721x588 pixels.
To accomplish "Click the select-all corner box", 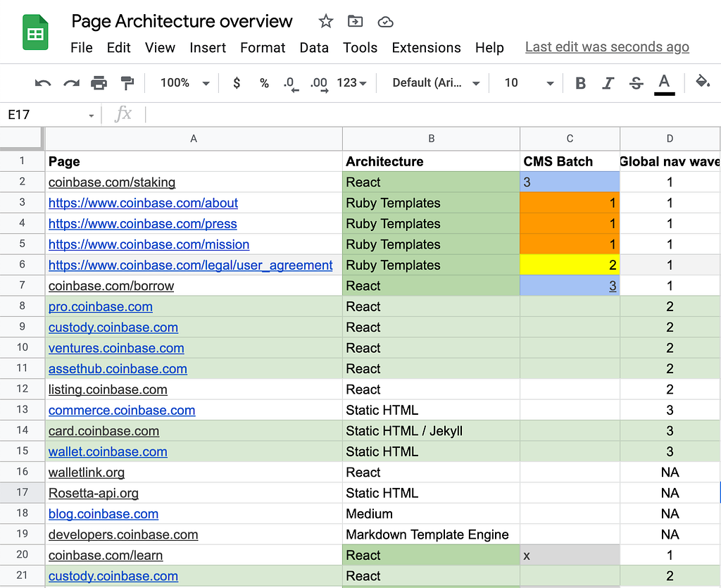I will click(x=21, y=139).
